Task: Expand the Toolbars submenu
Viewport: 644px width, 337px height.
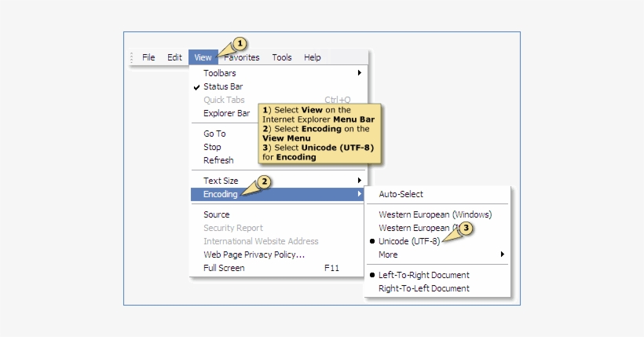Action: (278, 73)
